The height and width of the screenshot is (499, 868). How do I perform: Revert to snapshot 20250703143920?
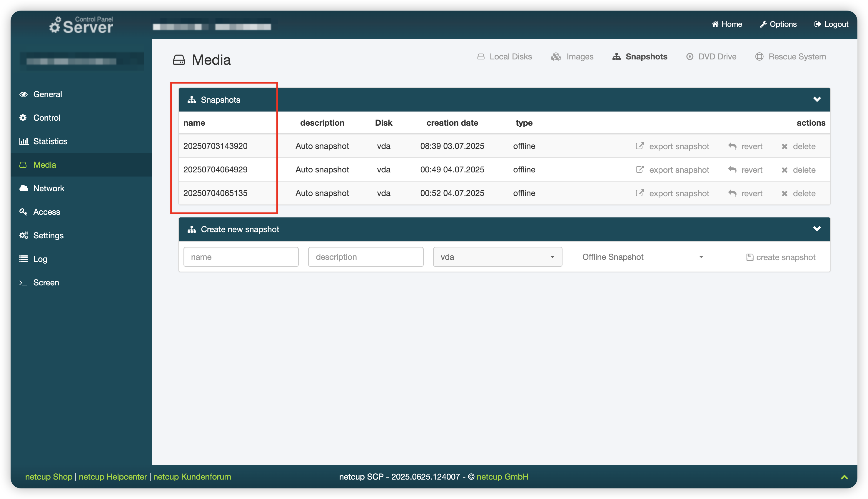(x=745, y=146)
